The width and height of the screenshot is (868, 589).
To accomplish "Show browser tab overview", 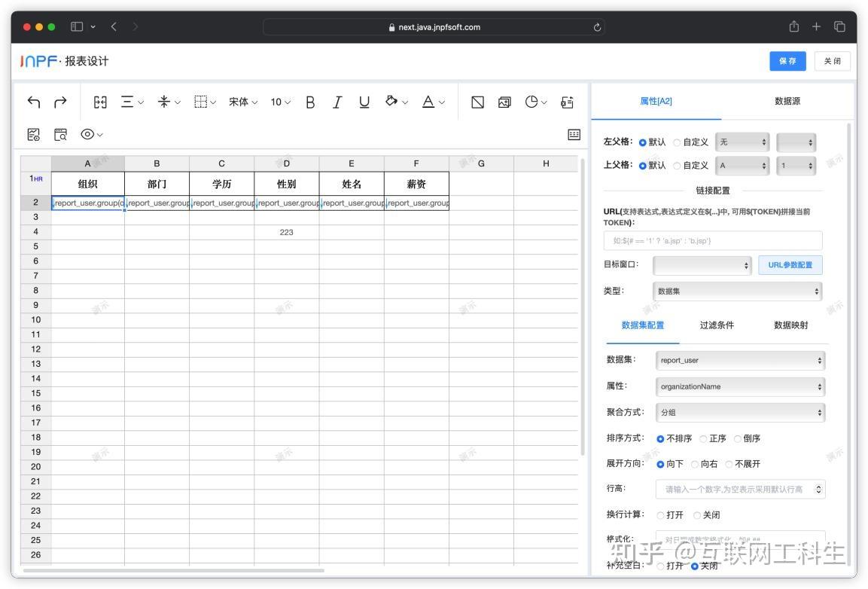I will pos(839,26).
